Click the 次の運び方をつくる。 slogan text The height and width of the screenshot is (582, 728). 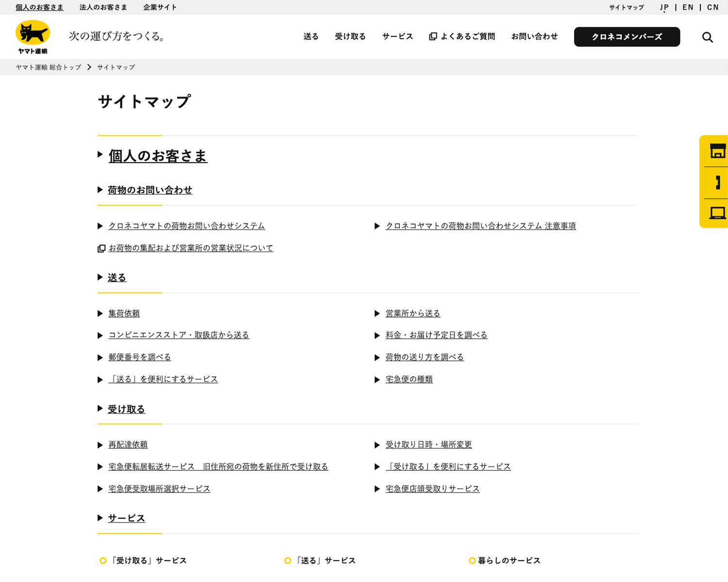[x=117, y=36]
